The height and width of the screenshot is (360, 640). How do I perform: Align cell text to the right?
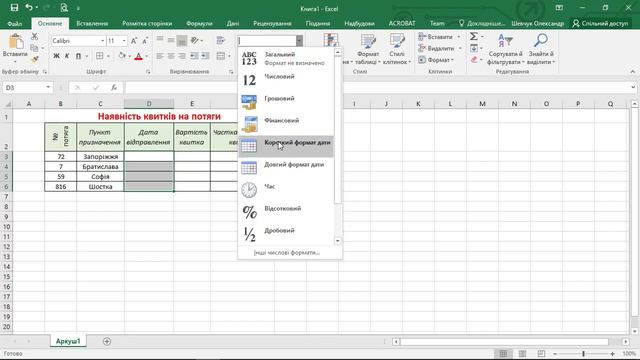click(x=182, y=56)
